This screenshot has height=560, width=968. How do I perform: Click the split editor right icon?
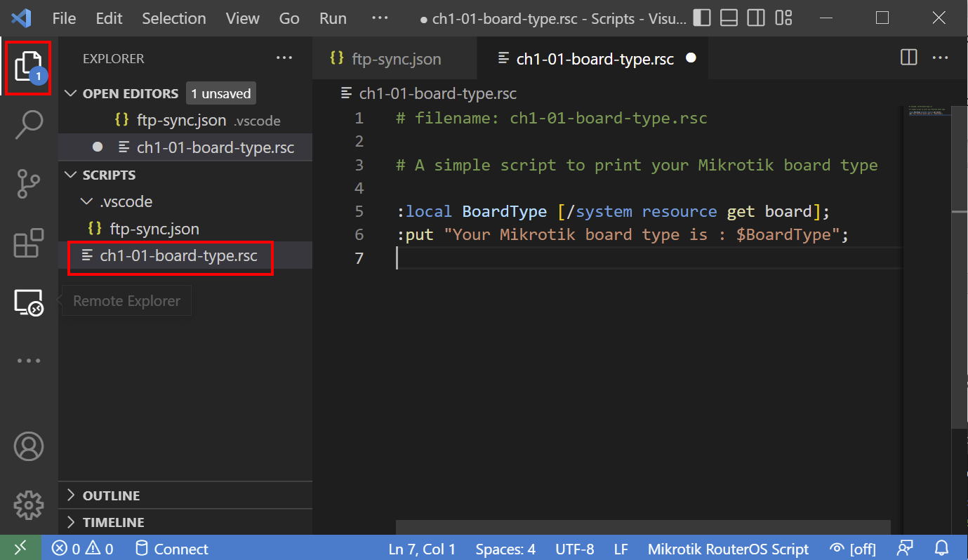[x=908, y=58]
